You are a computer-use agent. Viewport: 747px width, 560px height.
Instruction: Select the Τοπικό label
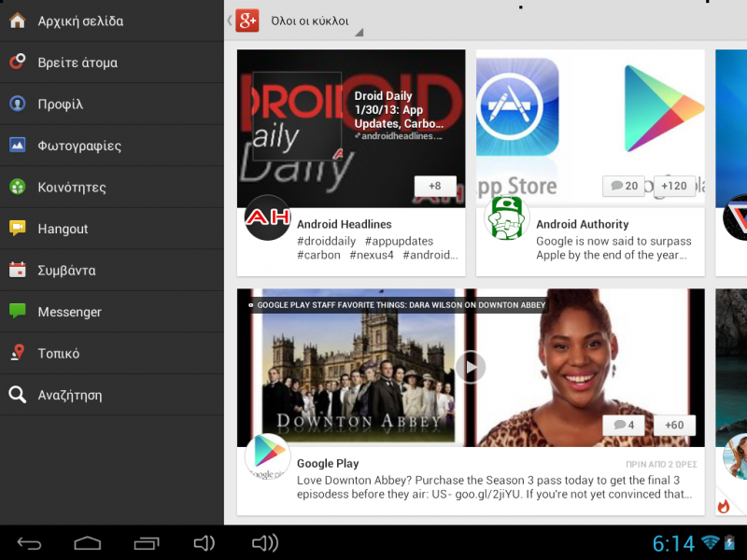(59, 354)
